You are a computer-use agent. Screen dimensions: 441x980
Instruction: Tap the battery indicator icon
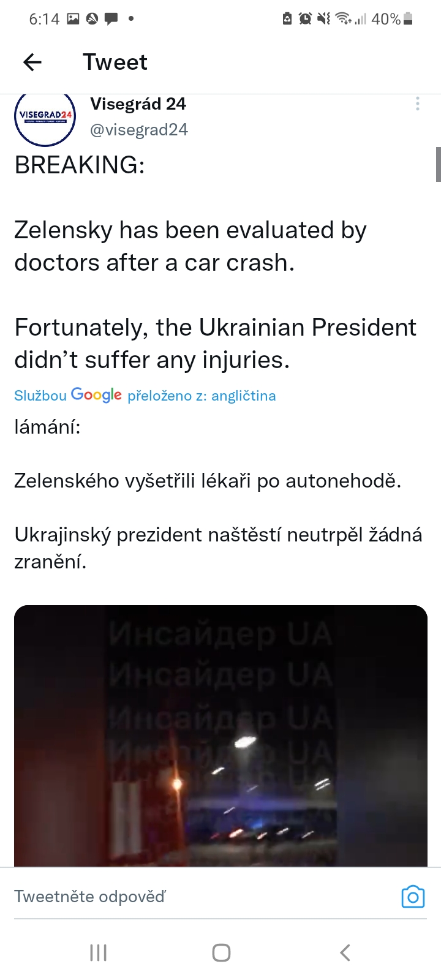tap(409, 19)
